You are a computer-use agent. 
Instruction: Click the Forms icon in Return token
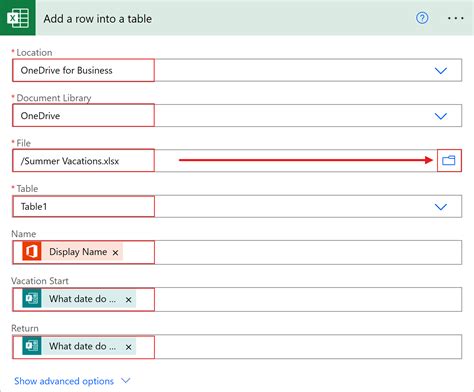[x=32, y=346]
